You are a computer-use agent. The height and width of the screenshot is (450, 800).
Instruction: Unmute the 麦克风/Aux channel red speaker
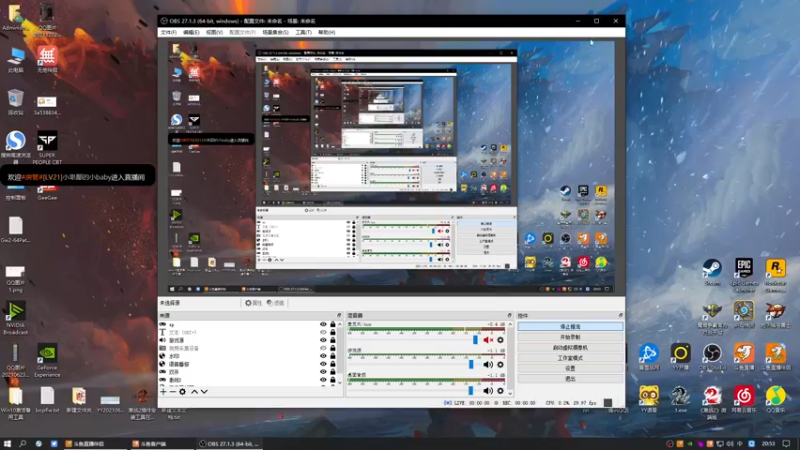point(488,340)
